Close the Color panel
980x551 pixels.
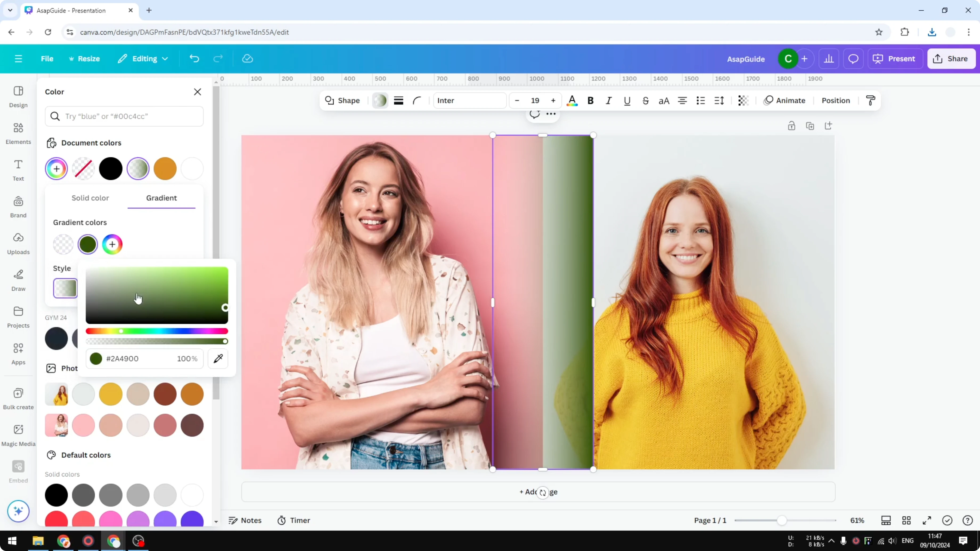[x=197, y=92]
